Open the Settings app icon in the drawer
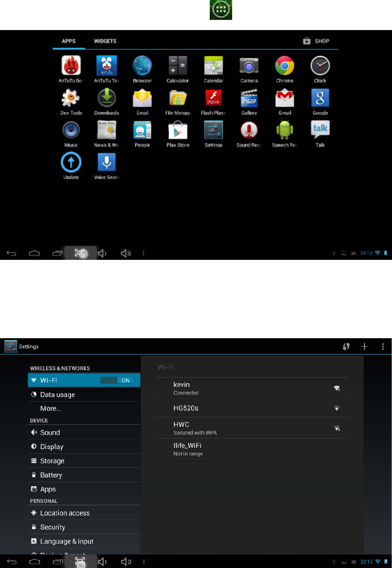The image size is (392, 568). click(214, 133)
